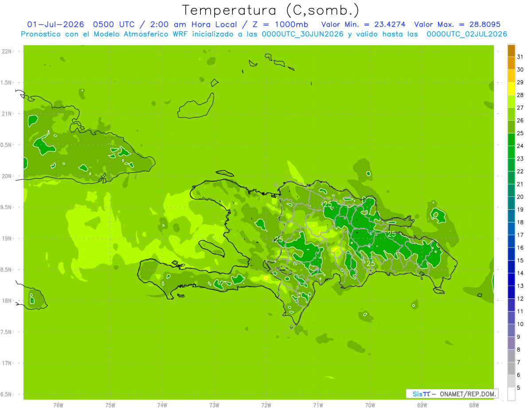The width and height of the screenshot is (532, 411).
Task: Click the 75W longitude label
Action: (110, 405)
